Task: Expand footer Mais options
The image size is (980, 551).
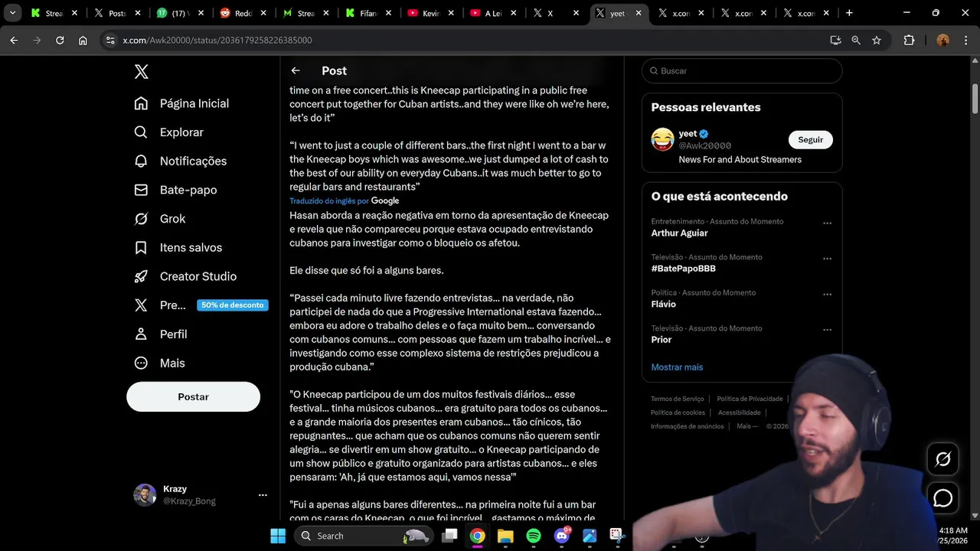Action: [746, 426]
